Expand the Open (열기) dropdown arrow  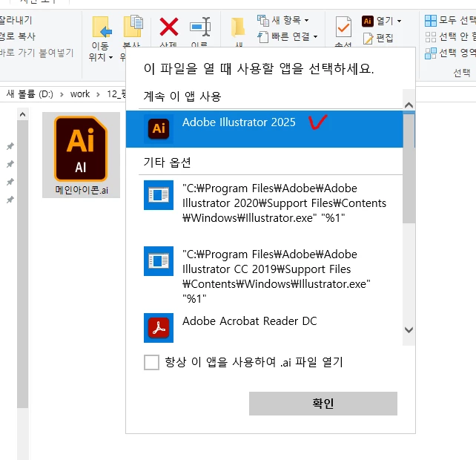[399, 21]
